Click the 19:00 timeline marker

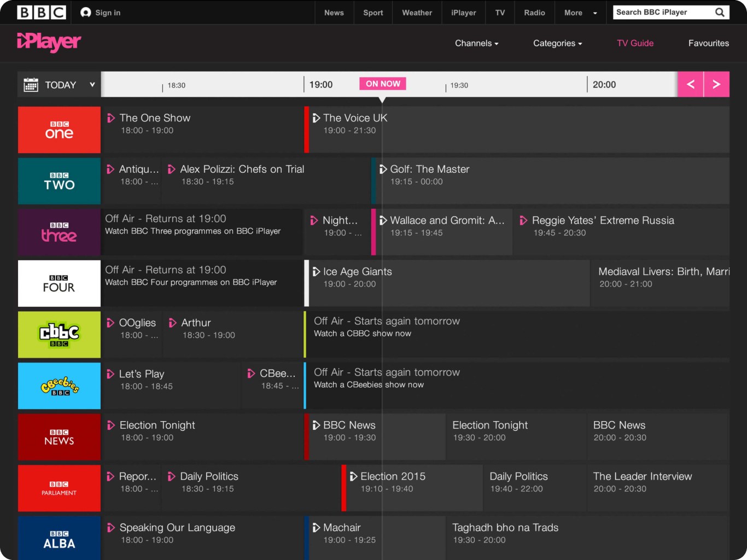pos(321,85)
